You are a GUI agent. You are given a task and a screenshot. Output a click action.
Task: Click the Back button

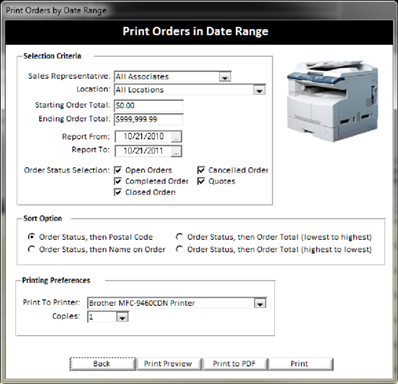tap(103, 364)
